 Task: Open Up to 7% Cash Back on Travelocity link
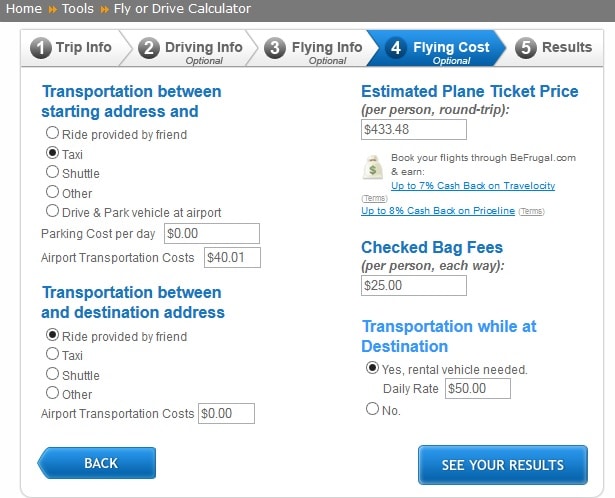[x=473, y=185]
